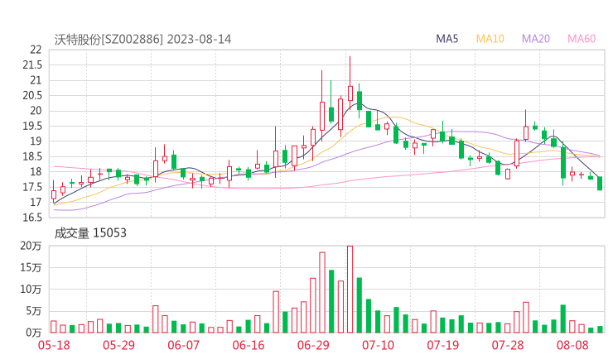Click the 19.5 price axis label
Image resolution: width=613 pixels, height=364 pixels.
pos(32,126)
